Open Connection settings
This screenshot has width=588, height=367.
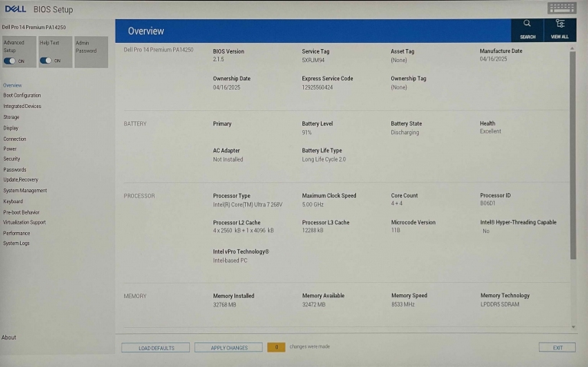[15, 139]
